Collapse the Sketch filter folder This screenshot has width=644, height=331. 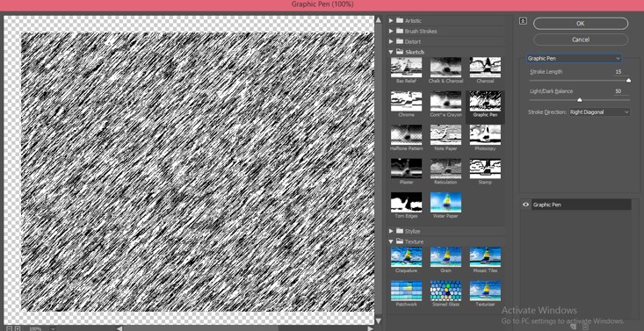(391, 52)
